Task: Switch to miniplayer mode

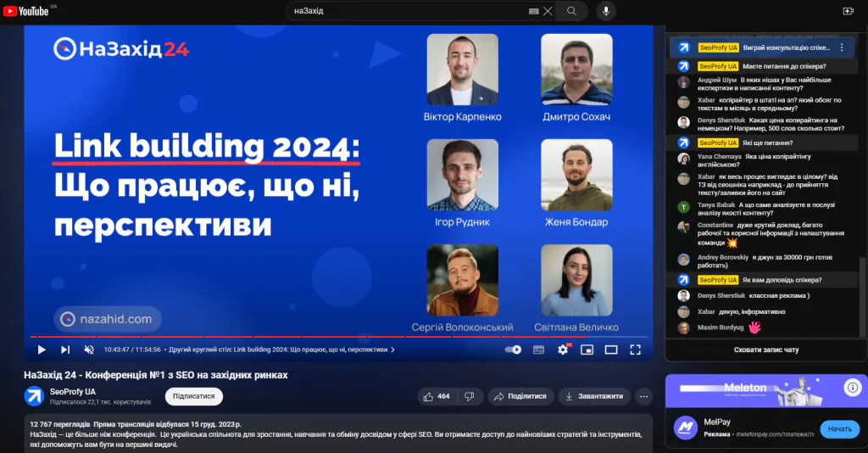Action: pos(587,350)
